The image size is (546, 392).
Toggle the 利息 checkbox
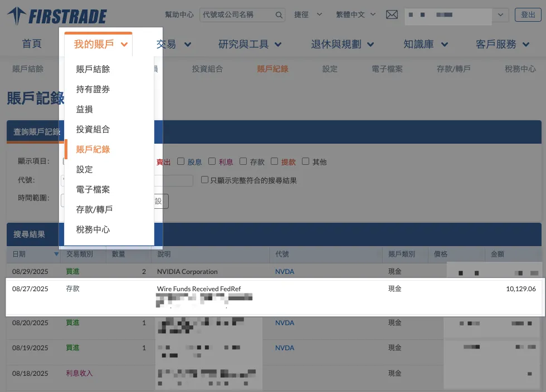(212, 161)
